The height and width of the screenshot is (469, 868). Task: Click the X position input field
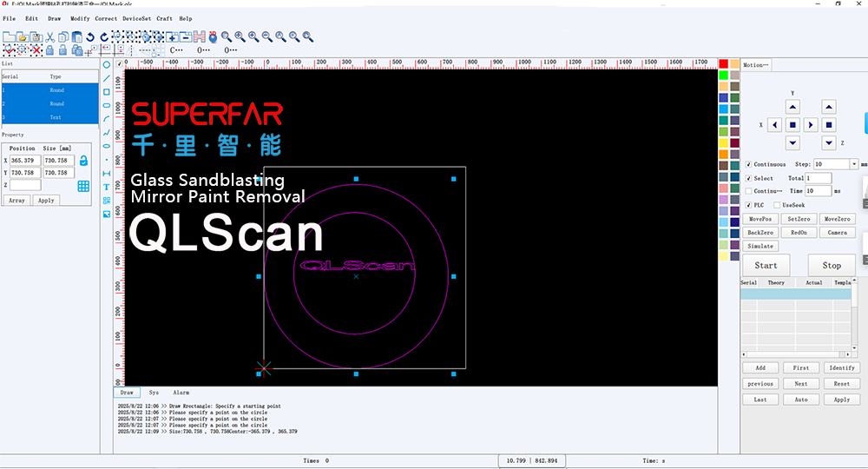[x=25, y=161]
